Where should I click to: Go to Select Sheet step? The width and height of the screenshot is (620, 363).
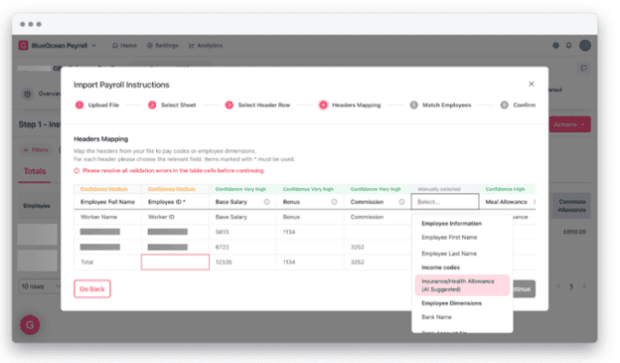coord(172,105)
